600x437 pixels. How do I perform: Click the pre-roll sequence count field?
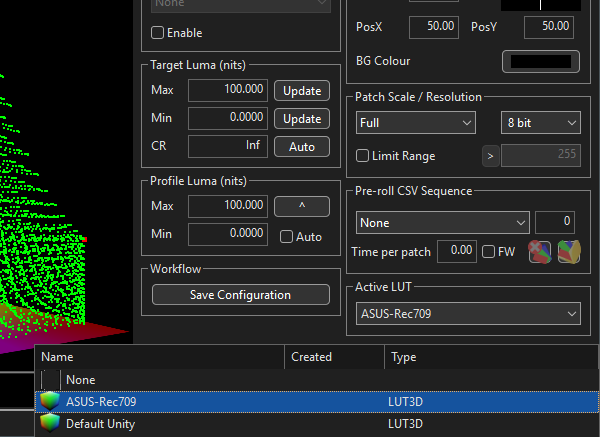[x=555, y=222]
